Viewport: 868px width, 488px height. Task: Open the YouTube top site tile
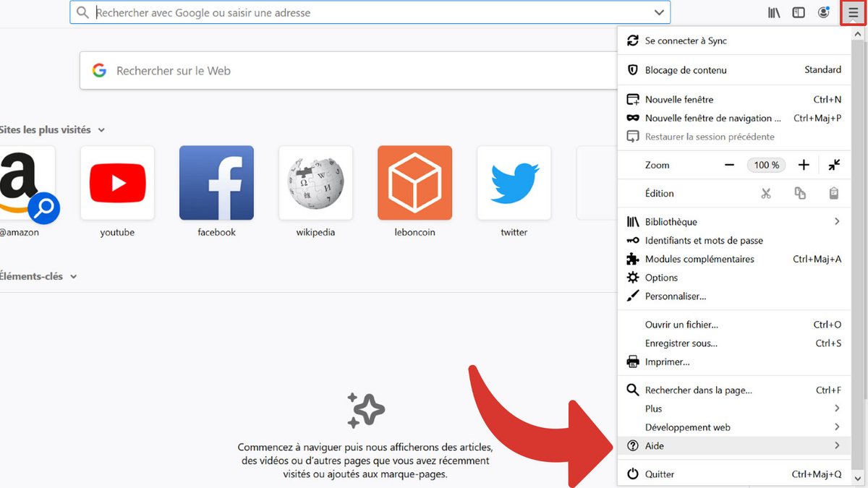click(117, 182)
